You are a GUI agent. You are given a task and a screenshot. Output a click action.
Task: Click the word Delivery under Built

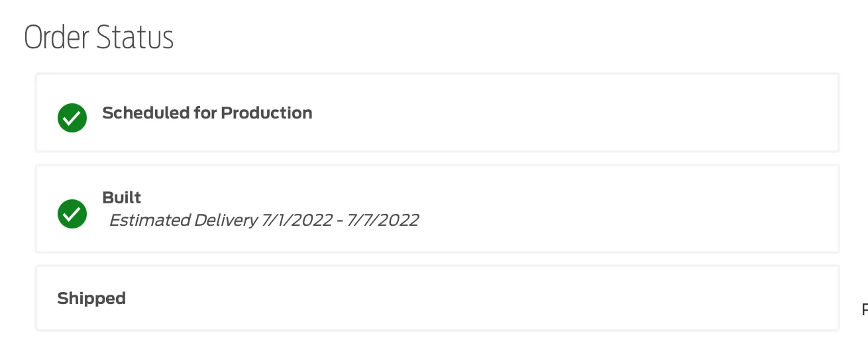coord(226,220)
